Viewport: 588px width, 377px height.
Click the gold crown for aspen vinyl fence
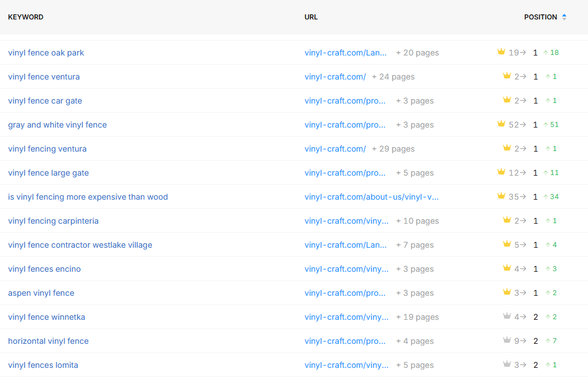coord(507,292)
